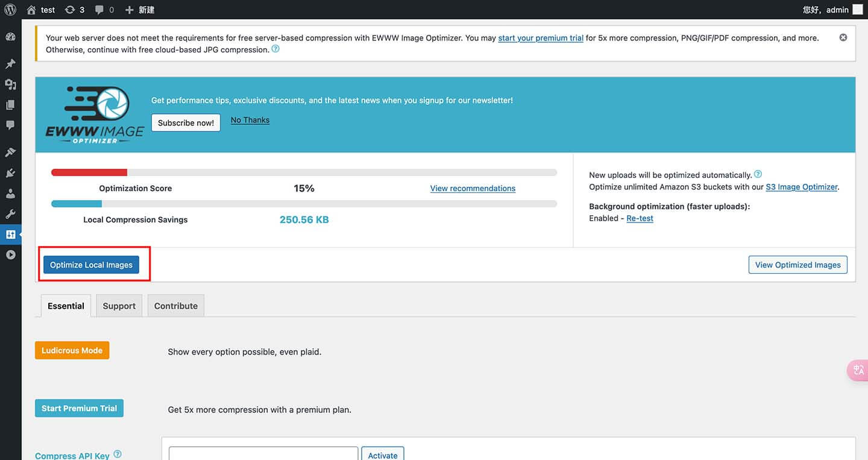The height and width of the screenshot is (460, 868).
Task: Open the WordPress logo menu
Action: point(10,10)
